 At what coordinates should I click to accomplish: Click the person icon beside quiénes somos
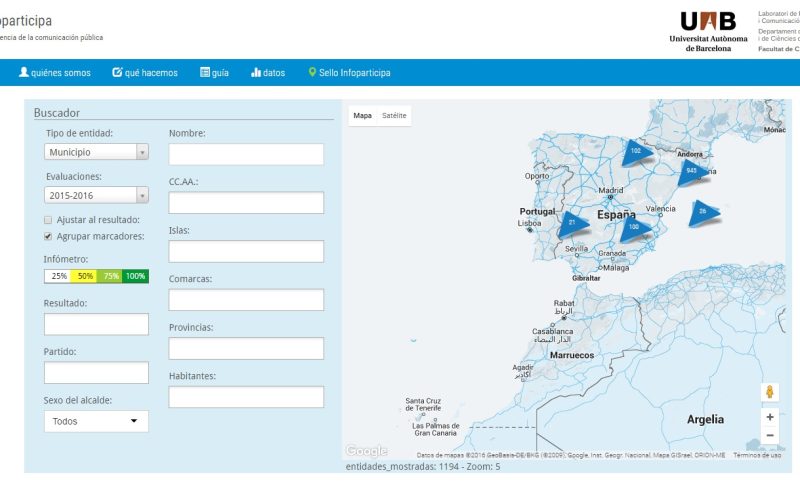tap(23, 72)
